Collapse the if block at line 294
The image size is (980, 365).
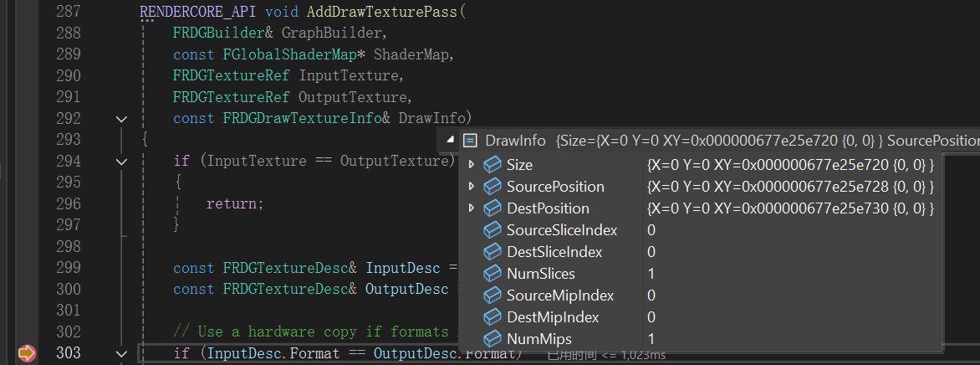[x=121, y=162]
